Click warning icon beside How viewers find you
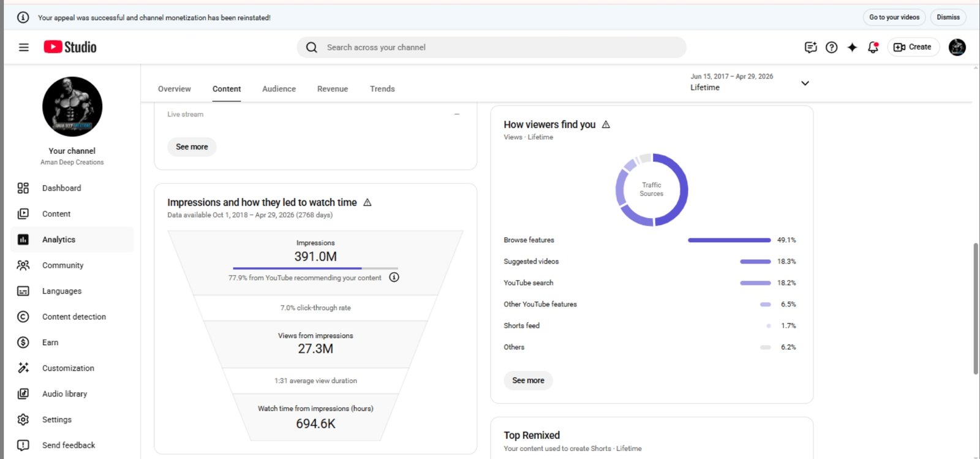The width and height of the screenshot is (980, 459). pos(606,124)
